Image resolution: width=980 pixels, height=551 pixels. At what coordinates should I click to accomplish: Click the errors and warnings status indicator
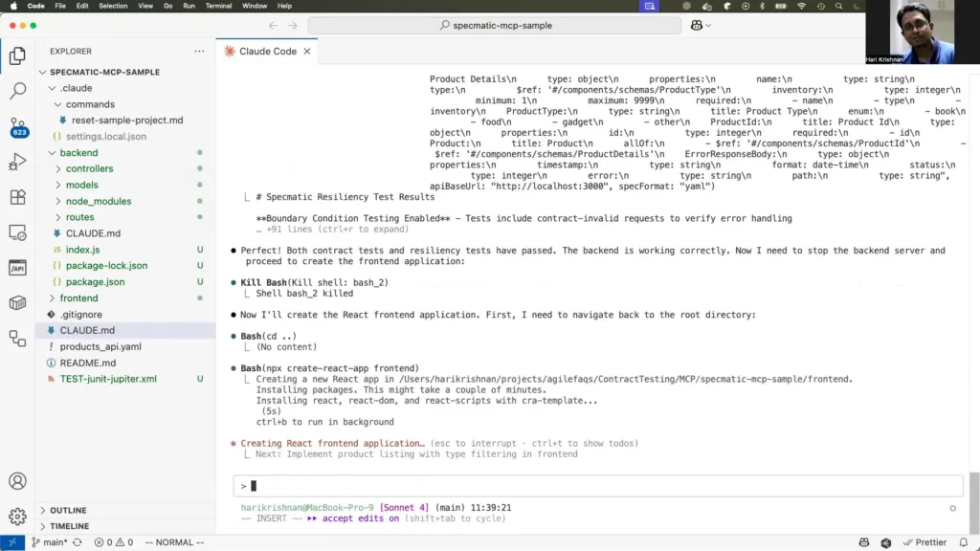point(108,541)
